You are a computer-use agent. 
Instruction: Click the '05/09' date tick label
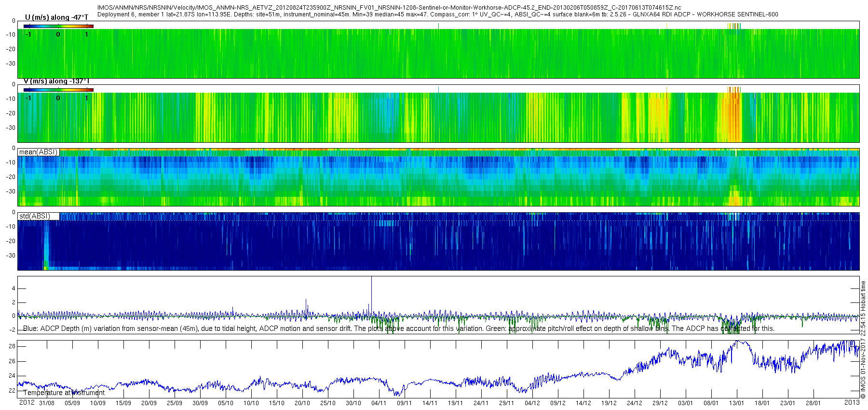pos(72,403)
